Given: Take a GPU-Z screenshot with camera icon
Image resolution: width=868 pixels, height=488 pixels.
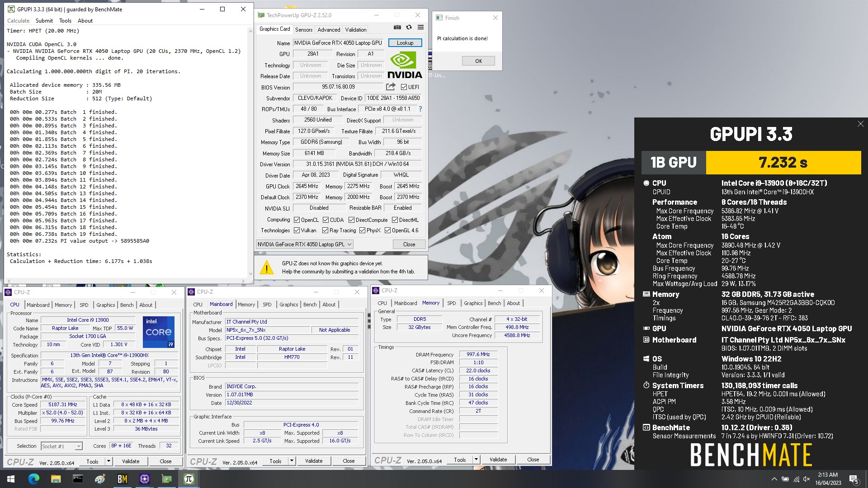Looking at the screenshot, I should pos(397,28).
